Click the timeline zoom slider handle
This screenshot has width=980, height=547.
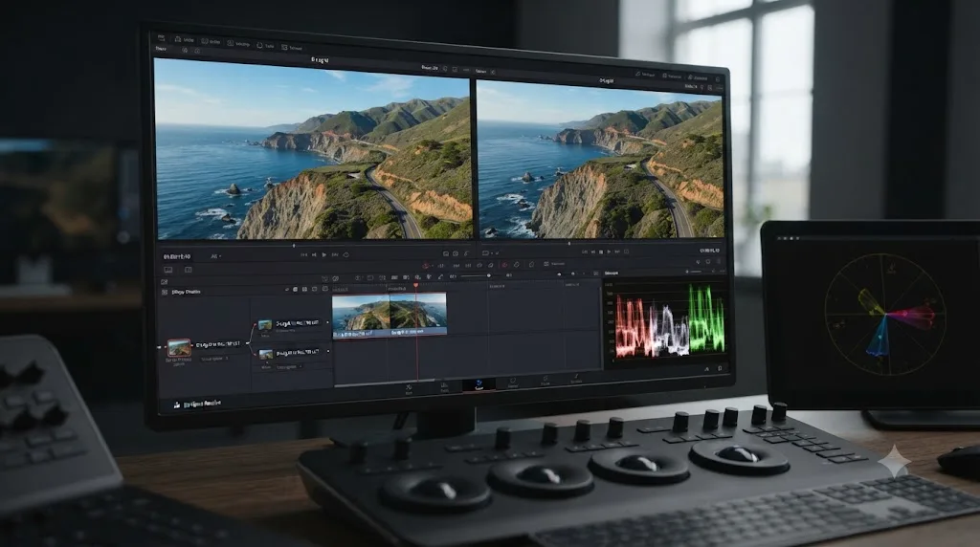tap(489, 275)
